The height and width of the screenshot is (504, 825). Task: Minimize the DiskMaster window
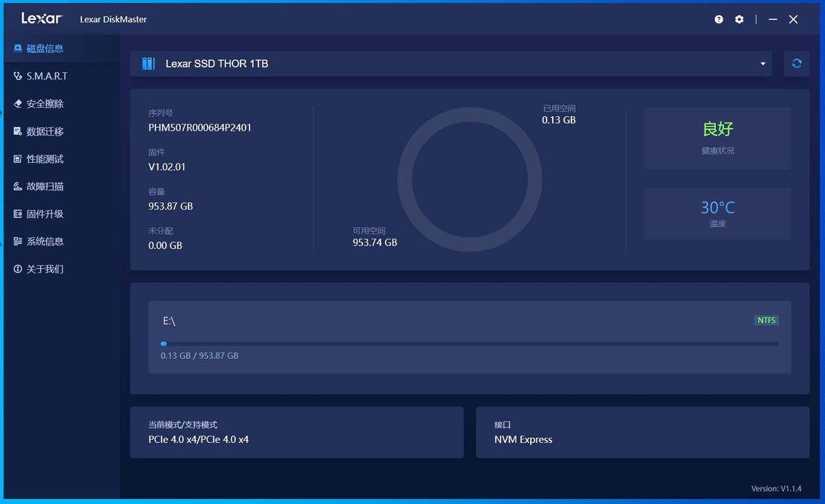coord(773,19)
